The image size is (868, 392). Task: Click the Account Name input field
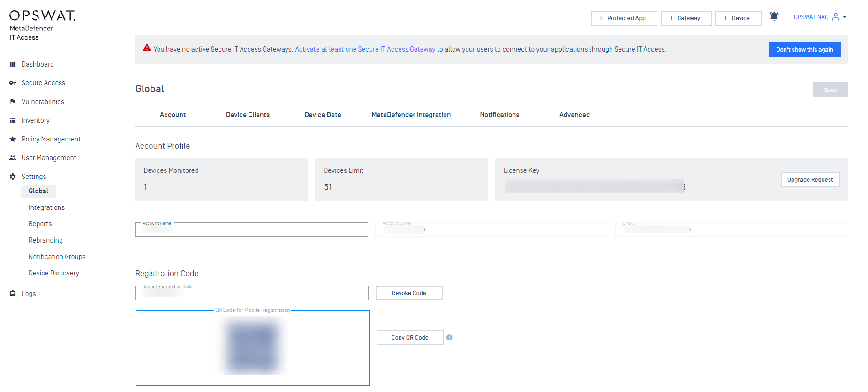251,229
